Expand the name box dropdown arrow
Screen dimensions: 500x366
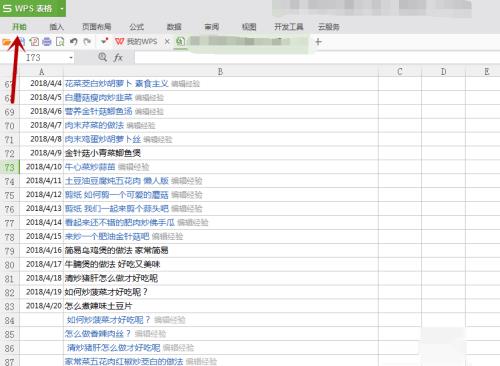(x=71, y=58)
